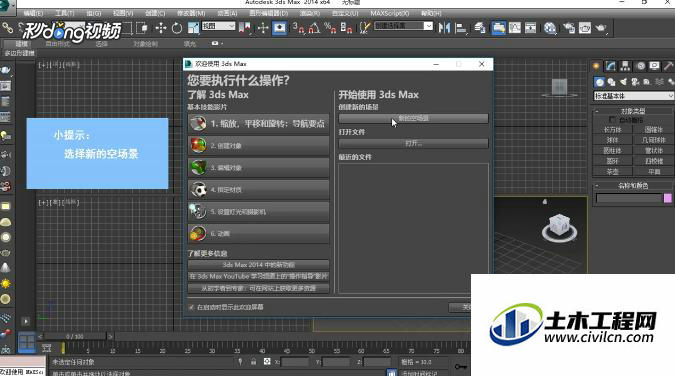Click the 长方体 box button
Image resolution: width=675 pixels, height=376 pixels.
612,130
